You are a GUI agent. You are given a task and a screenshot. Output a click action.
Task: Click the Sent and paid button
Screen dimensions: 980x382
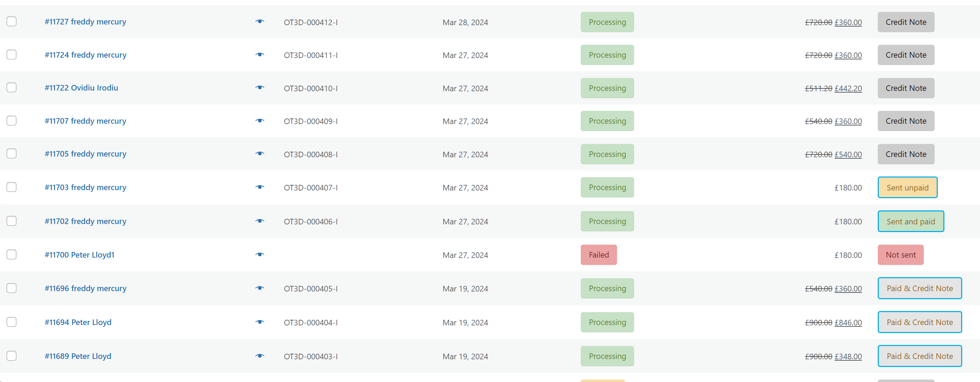pyautogui.click(x=911, y=222)
